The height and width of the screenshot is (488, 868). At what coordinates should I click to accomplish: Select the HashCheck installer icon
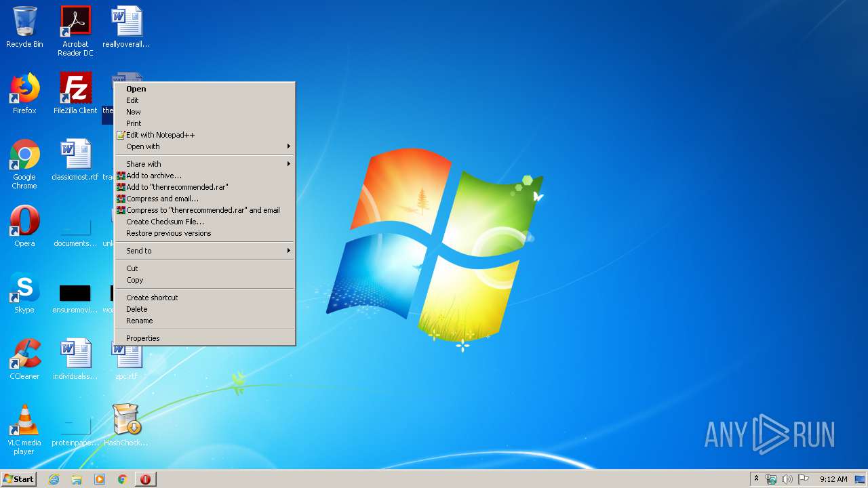[x=126, y=426]
